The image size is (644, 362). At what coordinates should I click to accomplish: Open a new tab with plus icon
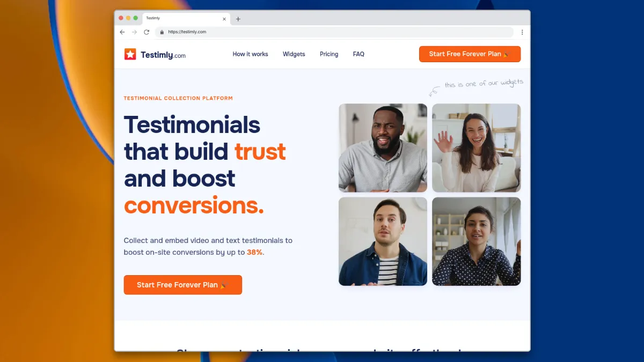pyautogui.click(x=238, y=19)
